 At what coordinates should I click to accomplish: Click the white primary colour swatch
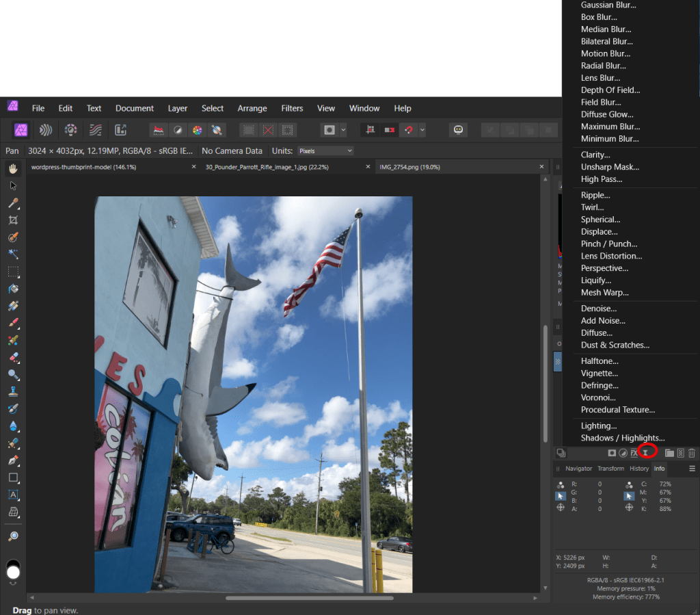pyautogui.click(x=13, y=572)
